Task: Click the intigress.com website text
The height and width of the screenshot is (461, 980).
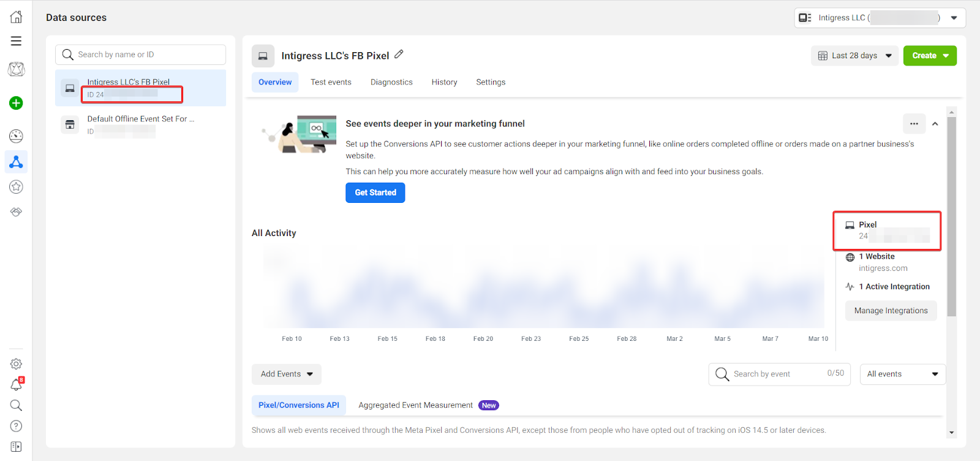Action: point(883,269)
